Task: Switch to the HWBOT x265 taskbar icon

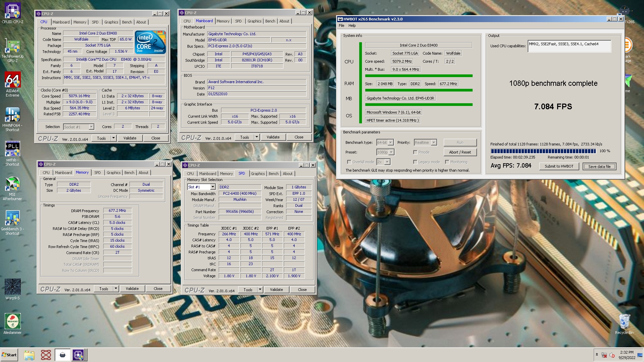Action: [62, 355]
